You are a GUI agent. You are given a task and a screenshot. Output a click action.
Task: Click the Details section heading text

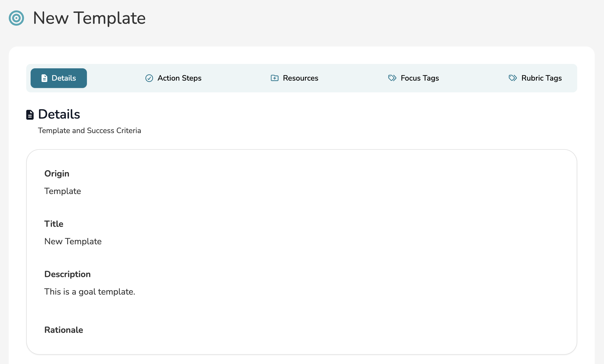59,114
